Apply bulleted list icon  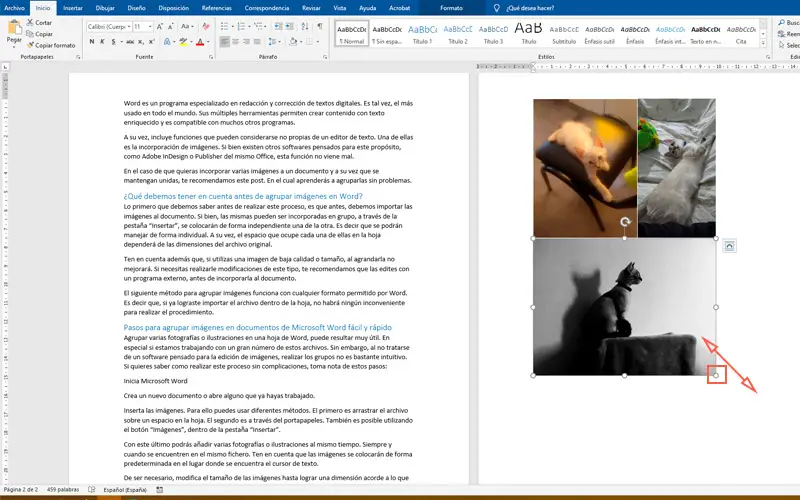tap(224, 26)
